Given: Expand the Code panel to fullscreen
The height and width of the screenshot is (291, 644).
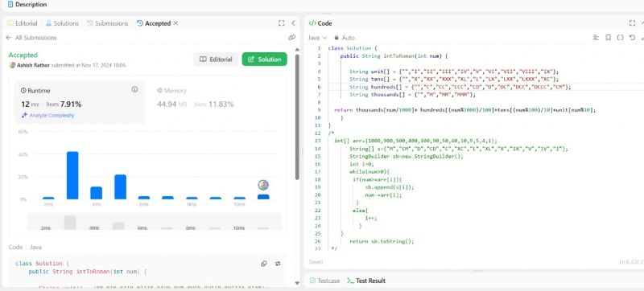Looking at the screenshot, I should [632, 23].
